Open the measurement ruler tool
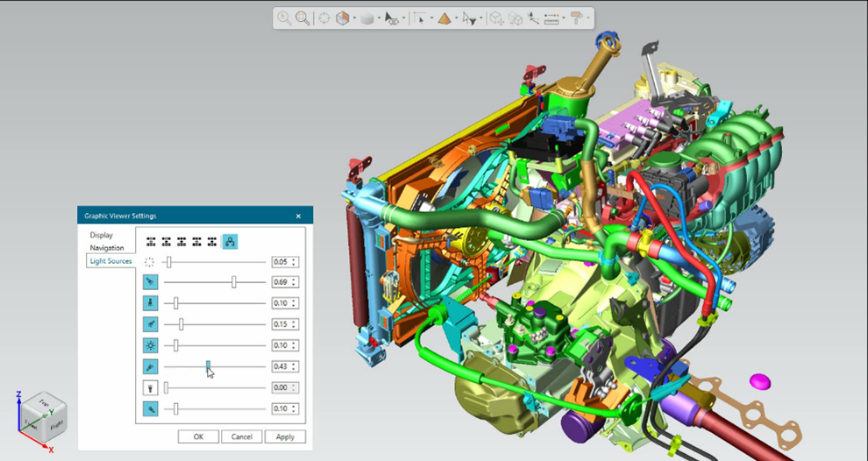Screen dimensions: 868x461 click(x=551, y=18)
